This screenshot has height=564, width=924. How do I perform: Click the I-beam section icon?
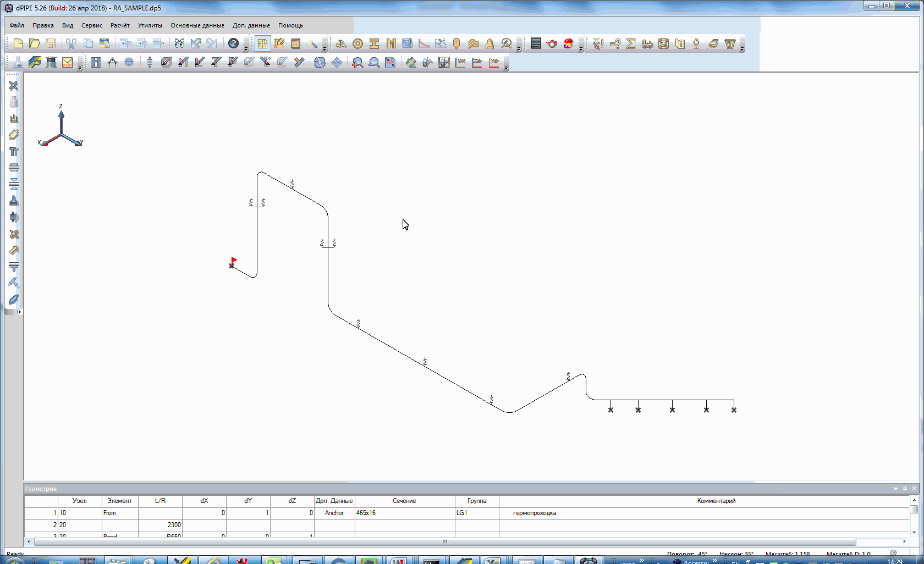tap(374, 43)
